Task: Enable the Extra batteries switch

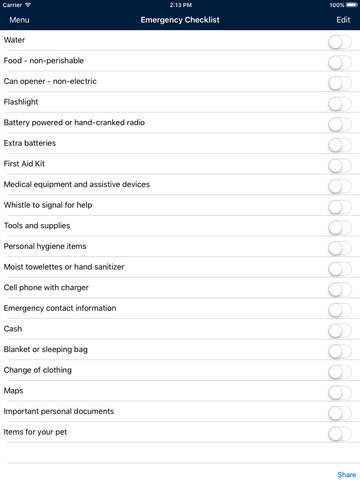Action: click(x=340, y=145)
